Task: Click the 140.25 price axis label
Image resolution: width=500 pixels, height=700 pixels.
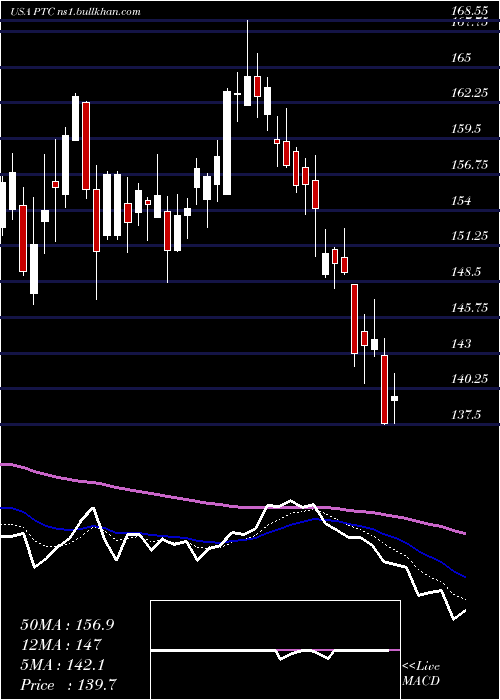Action: tap(469, 379)
